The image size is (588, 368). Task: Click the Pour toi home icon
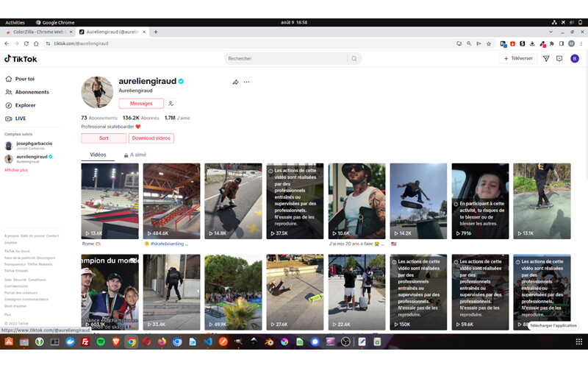[9, 79]
